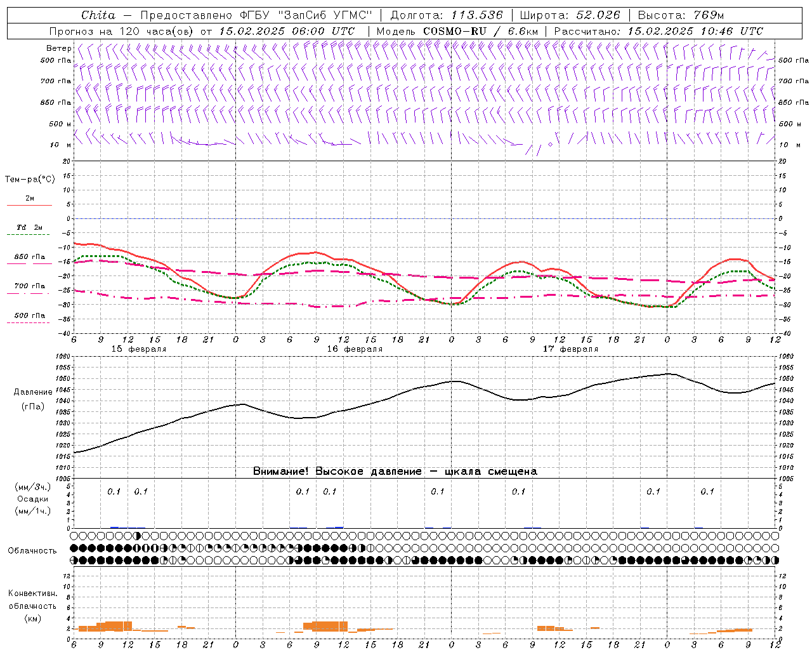The height and width of the screenshot is (650, 812).
Task: Click the "15 февраля" date label
Action: (139, 349)
